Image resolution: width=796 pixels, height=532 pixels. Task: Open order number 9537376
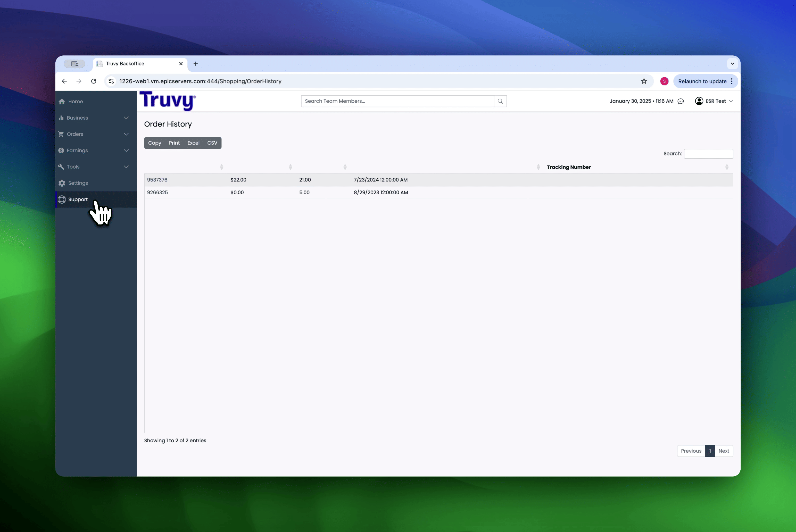pyautogui.click(x=157, y=180)
